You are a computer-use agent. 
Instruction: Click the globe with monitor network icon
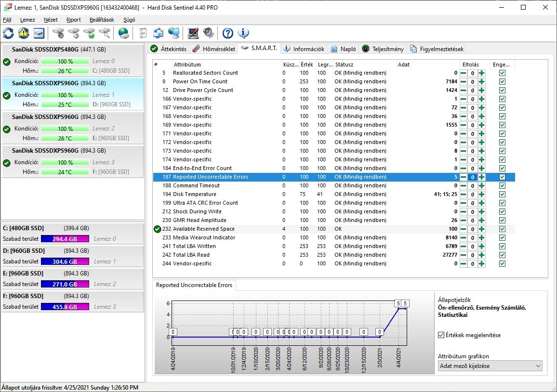coord(174,33)
